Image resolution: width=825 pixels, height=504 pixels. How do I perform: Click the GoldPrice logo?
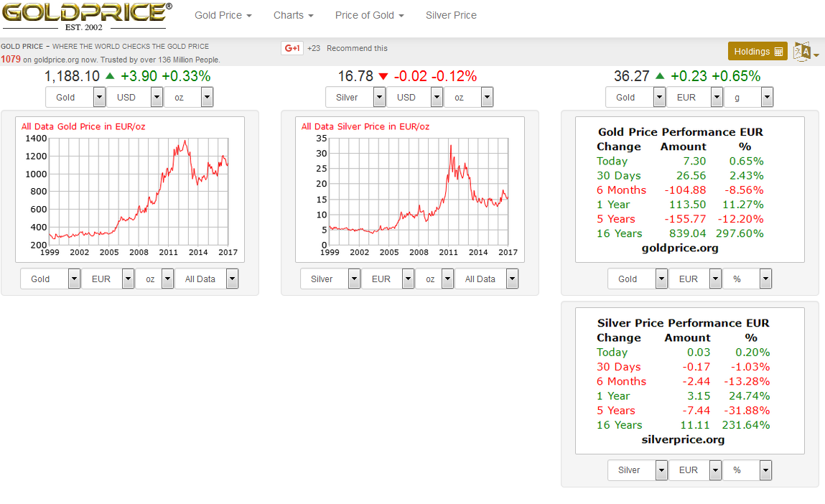point(87,17)
